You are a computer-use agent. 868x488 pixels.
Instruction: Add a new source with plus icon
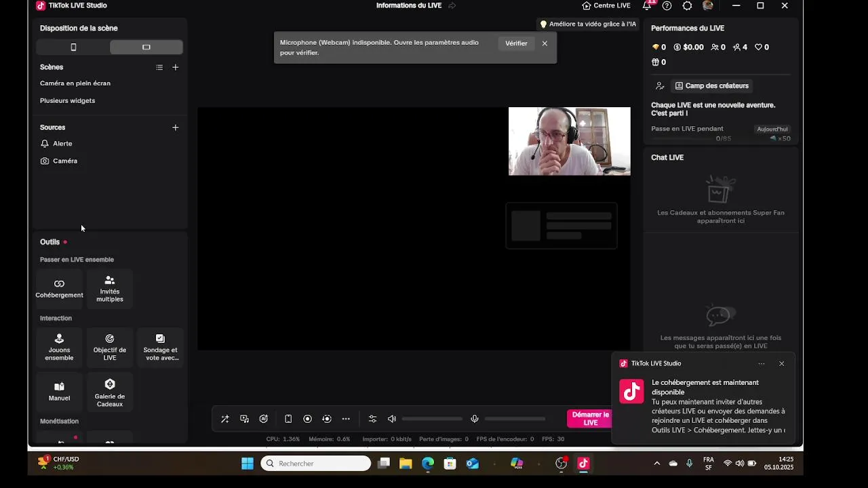(x=176, y=127)
